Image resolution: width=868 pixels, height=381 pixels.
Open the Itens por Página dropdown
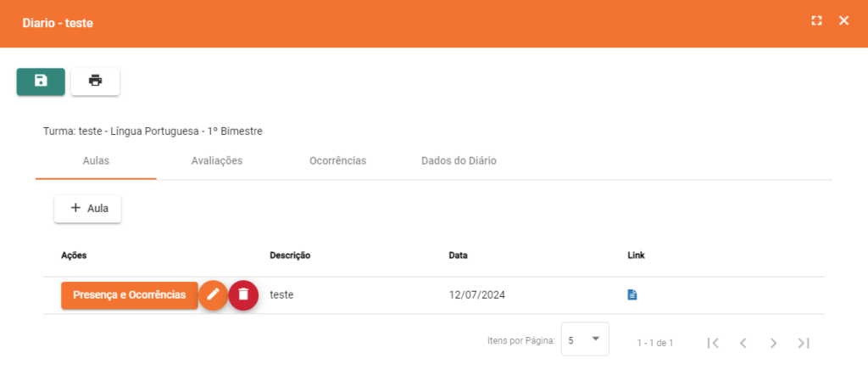coord(585,340)
